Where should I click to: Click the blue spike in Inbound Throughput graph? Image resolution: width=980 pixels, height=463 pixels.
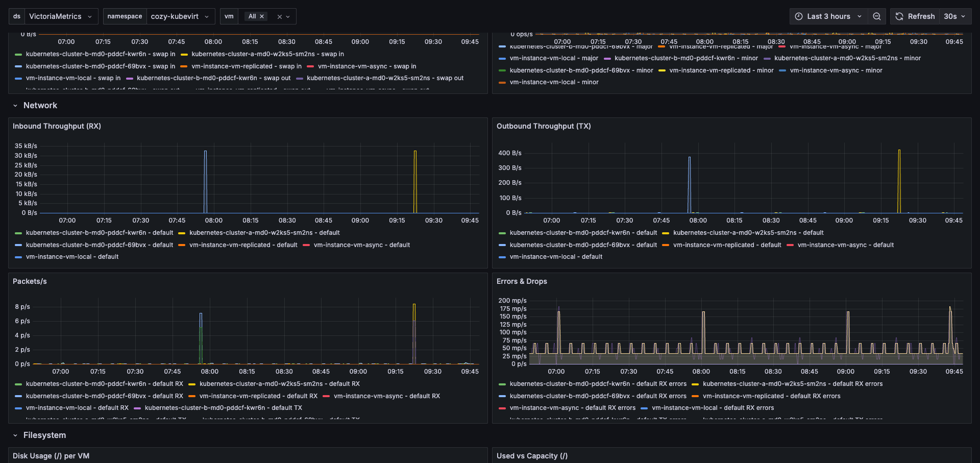tap(205, 181)
